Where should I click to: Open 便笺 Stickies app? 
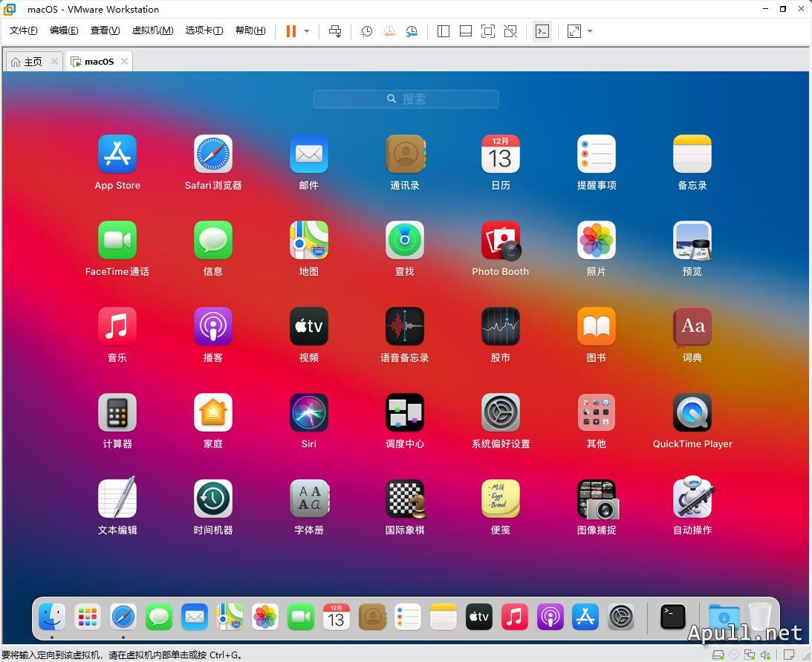[500, 499]
